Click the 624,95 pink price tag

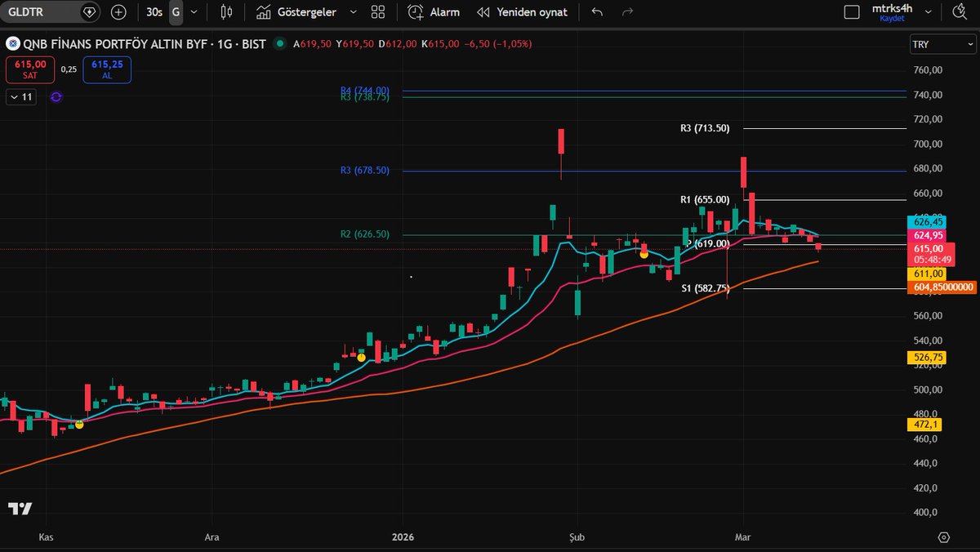click(x=925, y=235)
